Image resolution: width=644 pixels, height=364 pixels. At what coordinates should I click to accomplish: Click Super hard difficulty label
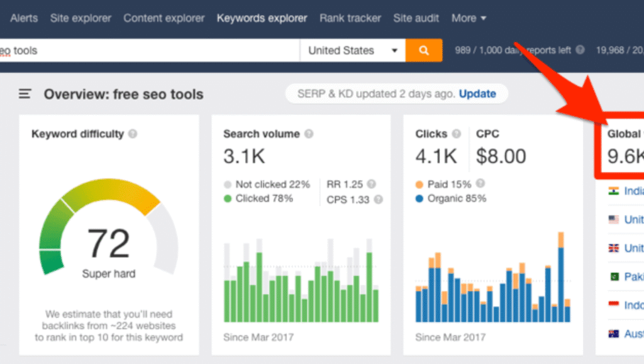pyautogui.click(x=108, y=273)
